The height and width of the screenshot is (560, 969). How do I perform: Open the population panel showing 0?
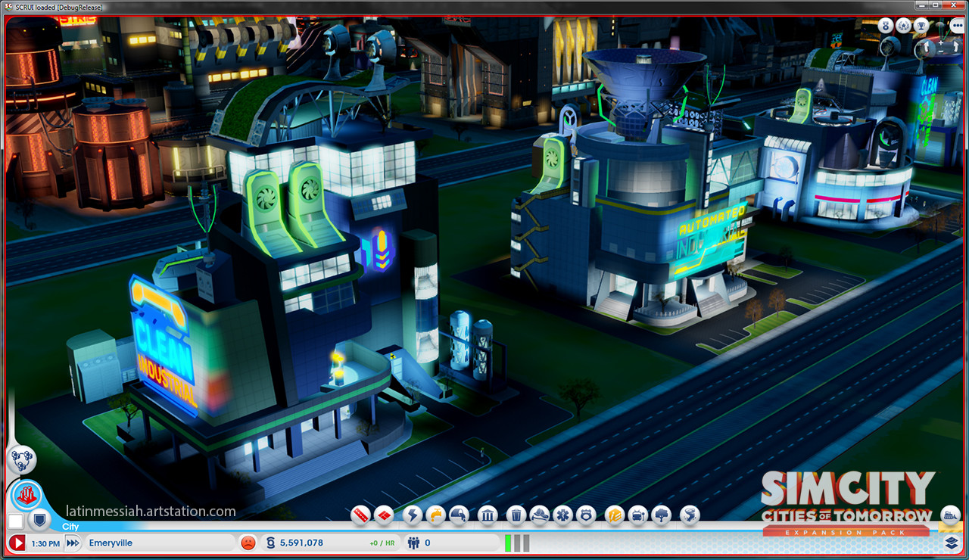click(452, 543)
